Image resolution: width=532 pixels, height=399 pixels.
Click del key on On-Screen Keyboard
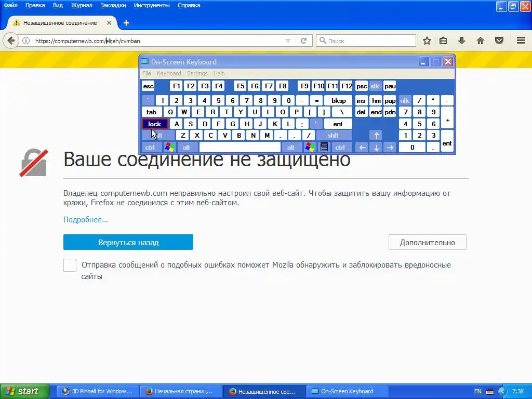click(x=361, y=112)
